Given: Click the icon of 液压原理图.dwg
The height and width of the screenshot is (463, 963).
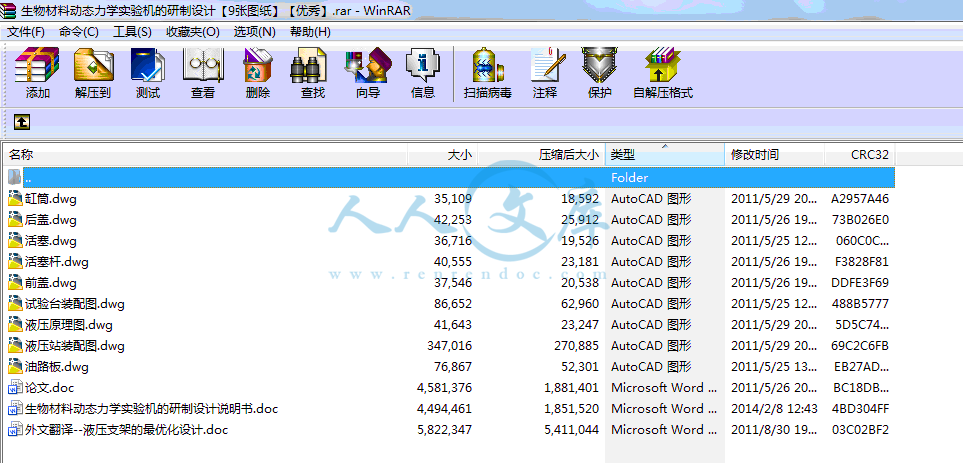Looking at the screenshot, I should [x=15, y=324].
